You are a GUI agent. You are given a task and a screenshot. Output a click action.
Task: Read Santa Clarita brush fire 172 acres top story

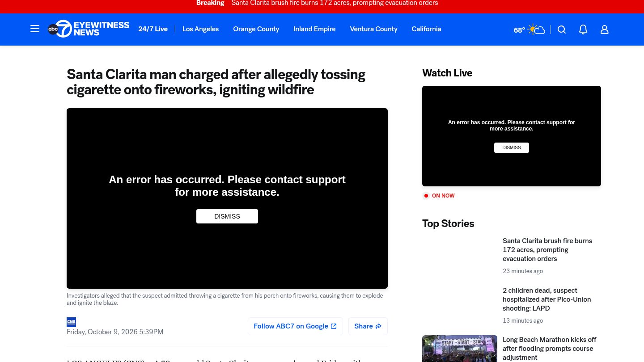coord(547,250)
